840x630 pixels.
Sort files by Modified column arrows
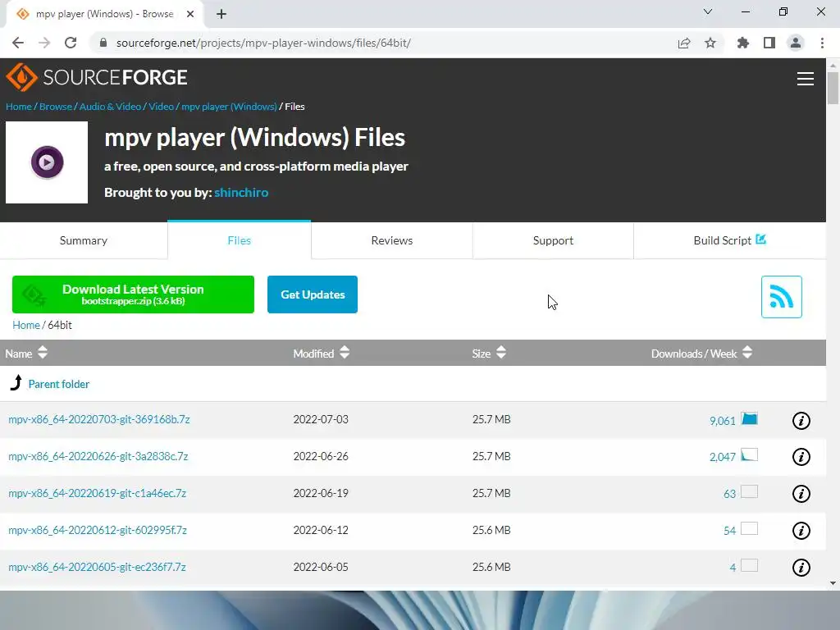pyautogui.click(x=345, y=353)
